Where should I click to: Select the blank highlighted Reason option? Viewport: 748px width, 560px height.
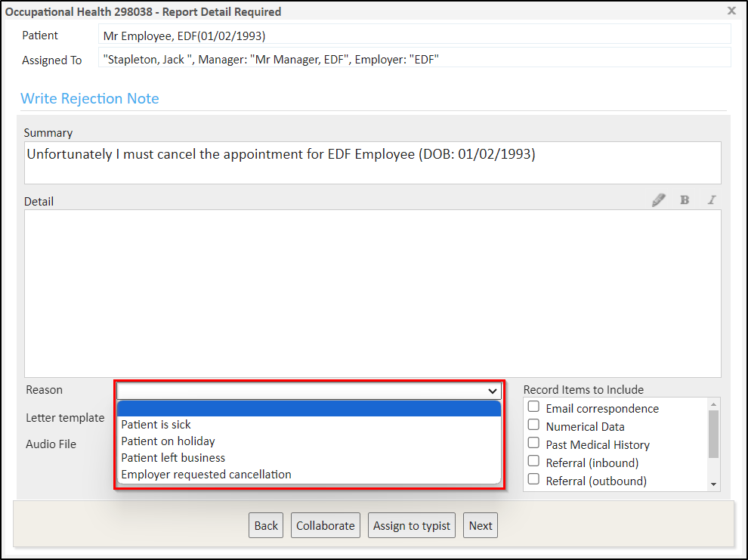tap(308, 409)
